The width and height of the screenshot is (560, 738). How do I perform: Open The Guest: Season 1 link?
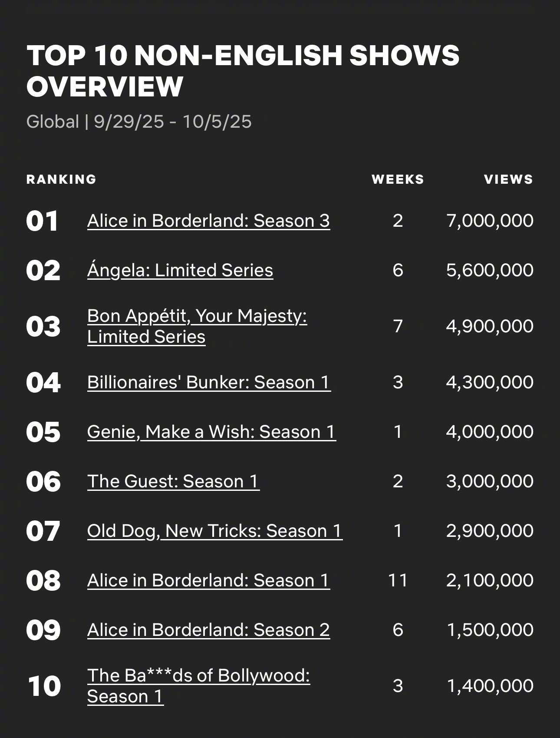pyautogui.click(x=173, y=481)
